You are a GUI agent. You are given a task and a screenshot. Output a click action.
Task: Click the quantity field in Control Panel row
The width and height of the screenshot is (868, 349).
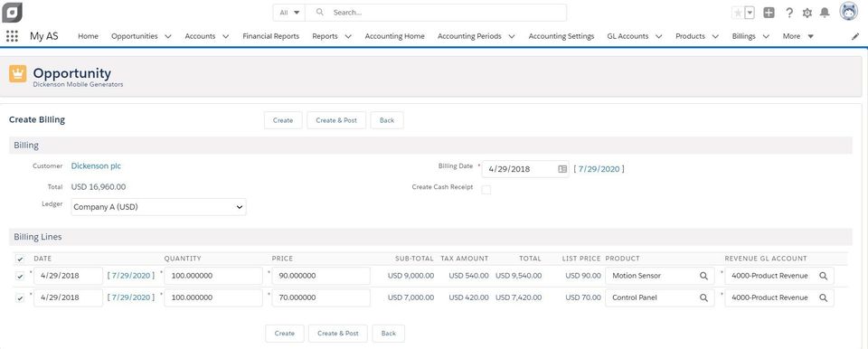pyautogui.click(x=213, y=297)
